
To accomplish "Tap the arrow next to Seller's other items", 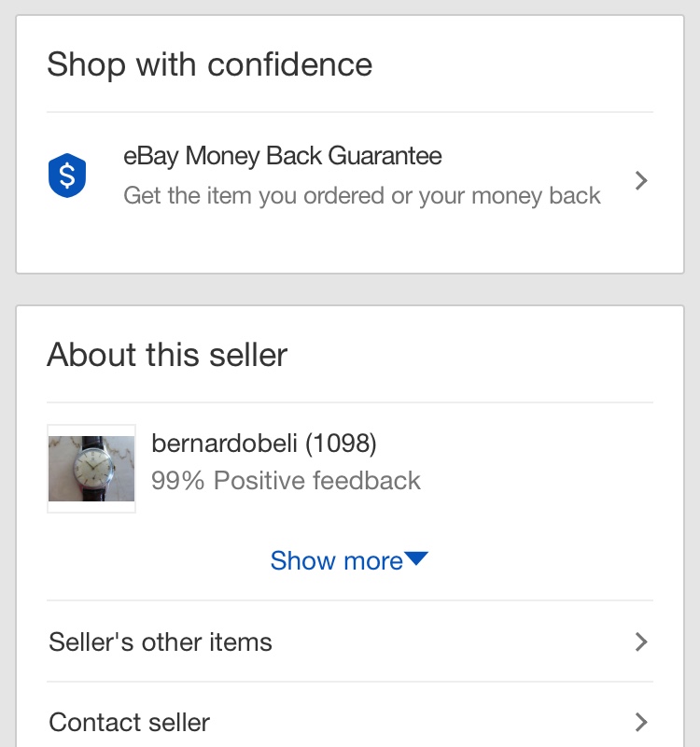I will click(640, 642).
